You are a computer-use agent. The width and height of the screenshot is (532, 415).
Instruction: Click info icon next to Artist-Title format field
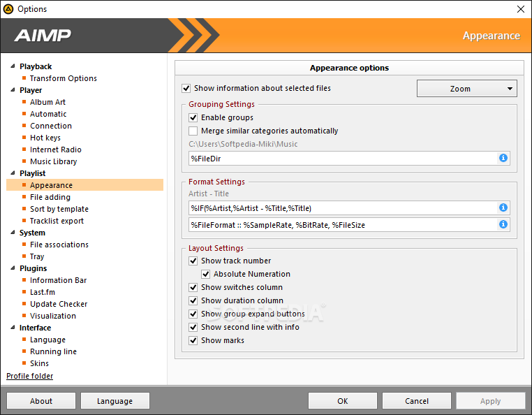click(x=503, y=207)
